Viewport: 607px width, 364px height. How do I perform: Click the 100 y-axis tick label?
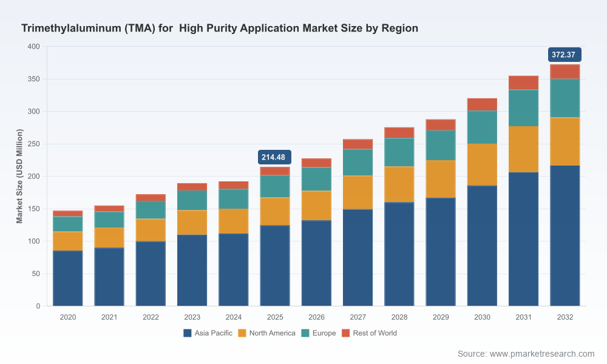pyautogui.click(x=33, y=241)
